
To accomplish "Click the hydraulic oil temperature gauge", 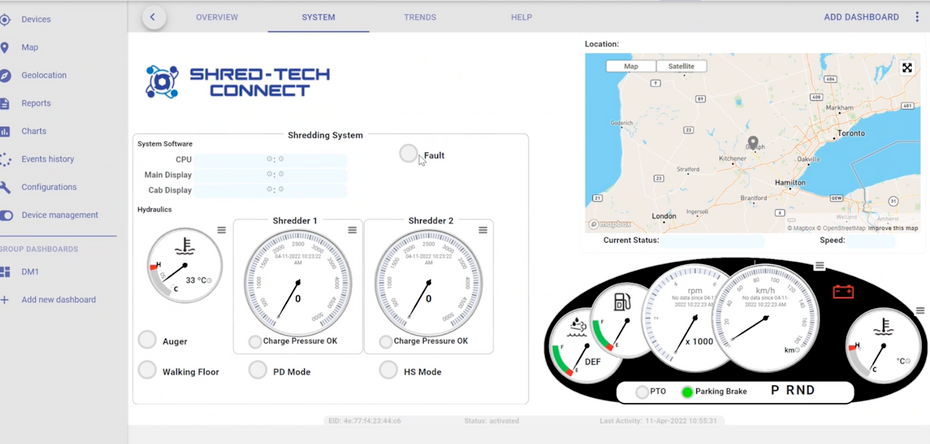I will pos(184,265).
